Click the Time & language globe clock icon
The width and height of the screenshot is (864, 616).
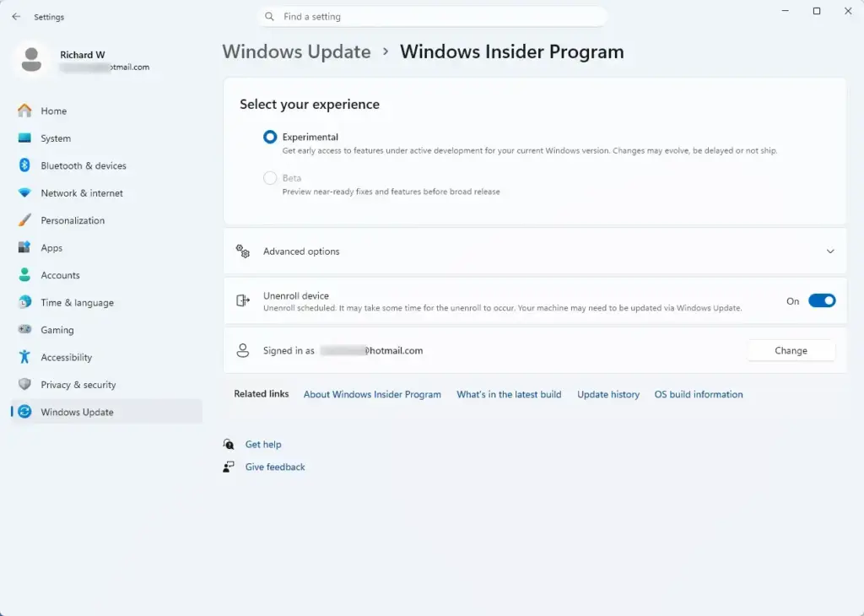(24, 302)
